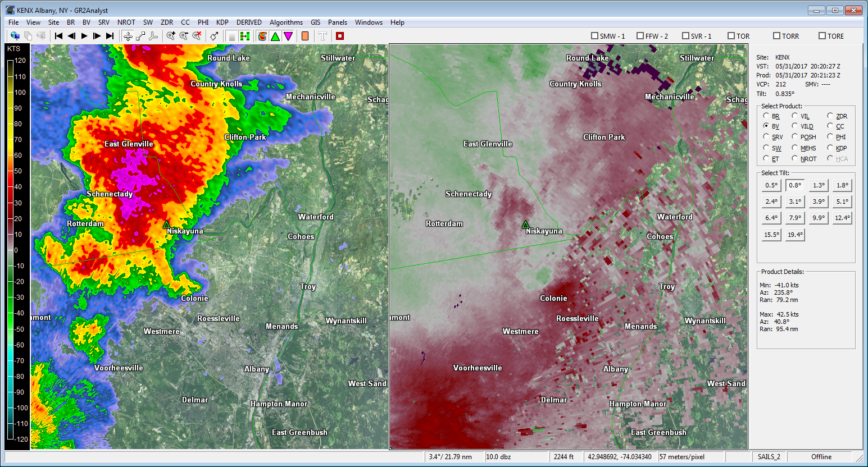The image size is (868, 467).
Task: Open the GIS menu
Action: 316,22
